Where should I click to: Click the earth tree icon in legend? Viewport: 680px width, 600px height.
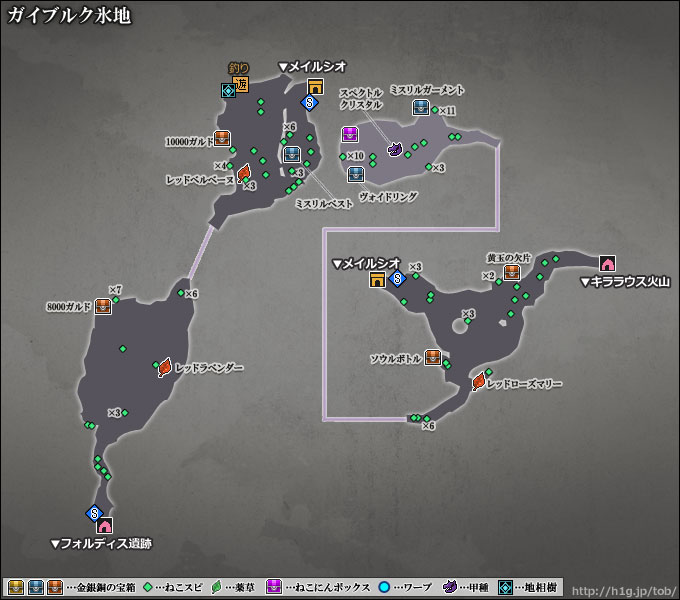(x=505, y=587)
